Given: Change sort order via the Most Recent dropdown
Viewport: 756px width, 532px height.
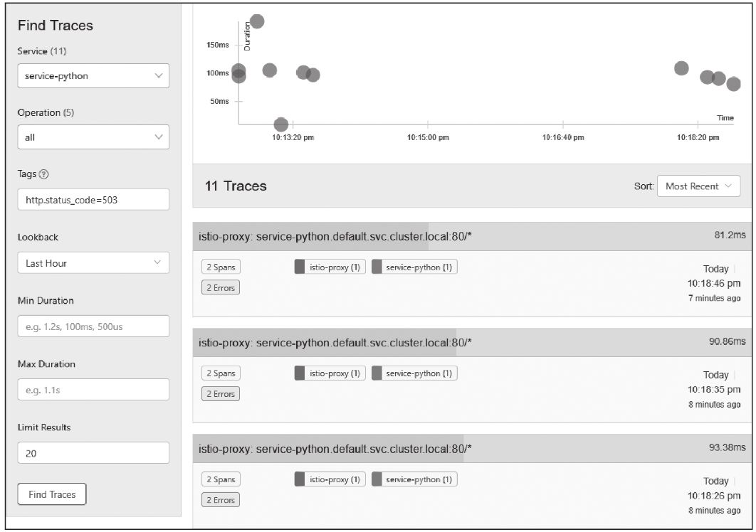Looking at the screenshot, I should point(698,186).
